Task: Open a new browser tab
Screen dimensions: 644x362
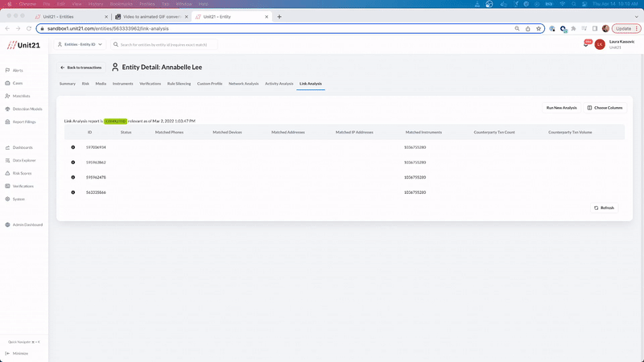Action: point(279,17)
